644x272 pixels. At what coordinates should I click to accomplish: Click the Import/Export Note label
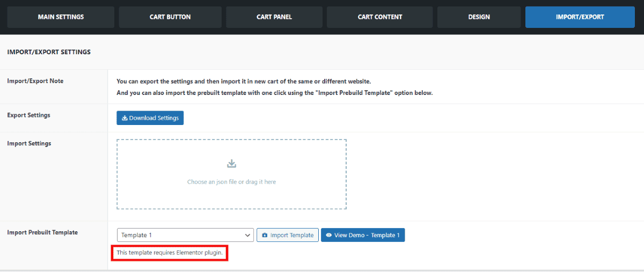(x=35, y=81)
